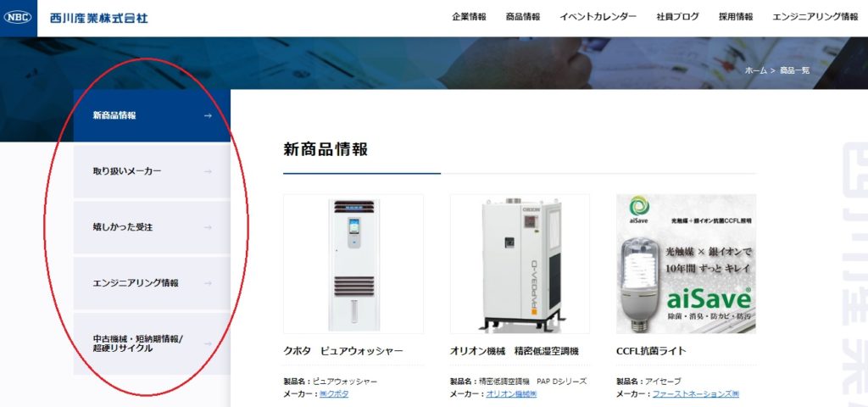This screenshot has height=407, width=868.
Task: Open 社員ブログ from top navigation
Action: [x=677, y=17]
